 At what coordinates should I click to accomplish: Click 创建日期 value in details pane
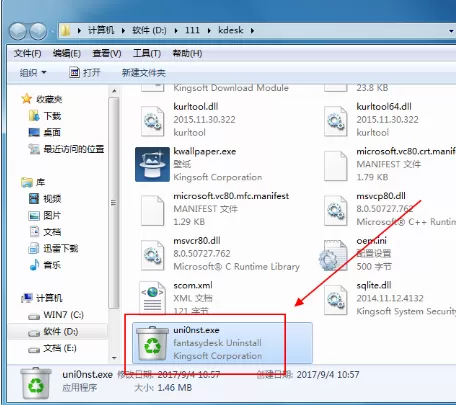[x=328, y=374]
